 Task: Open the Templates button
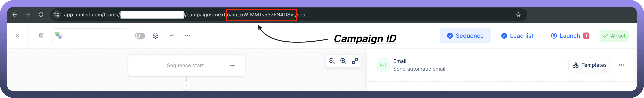(590, 65)
